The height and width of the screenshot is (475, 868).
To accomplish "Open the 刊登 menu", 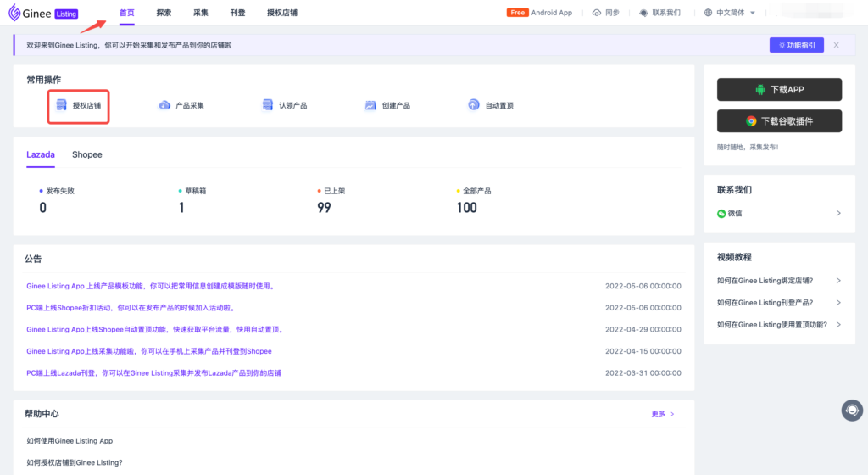I will (237, 13).
